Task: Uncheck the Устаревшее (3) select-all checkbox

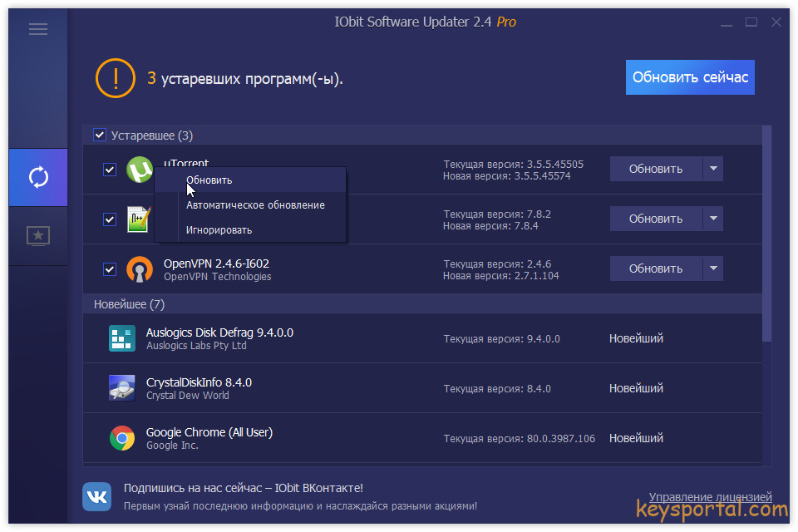Action: pyautogui.click(x=100, y=135)
